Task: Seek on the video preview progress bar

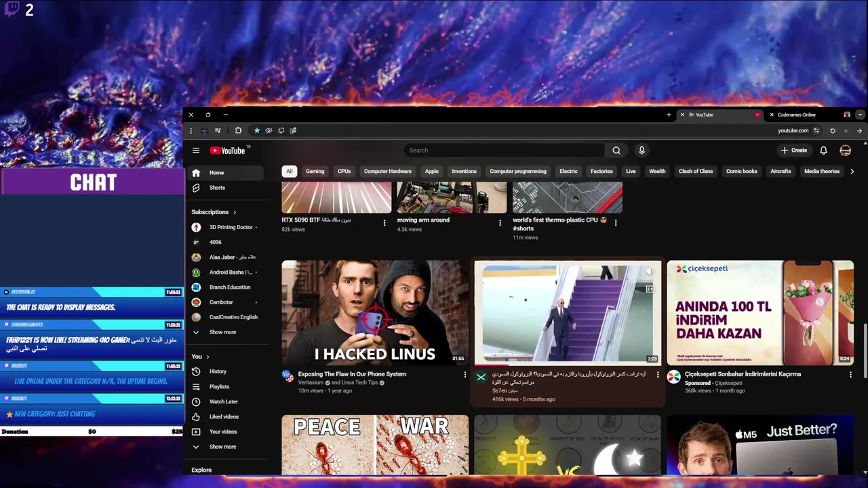Action: (568, 365)
